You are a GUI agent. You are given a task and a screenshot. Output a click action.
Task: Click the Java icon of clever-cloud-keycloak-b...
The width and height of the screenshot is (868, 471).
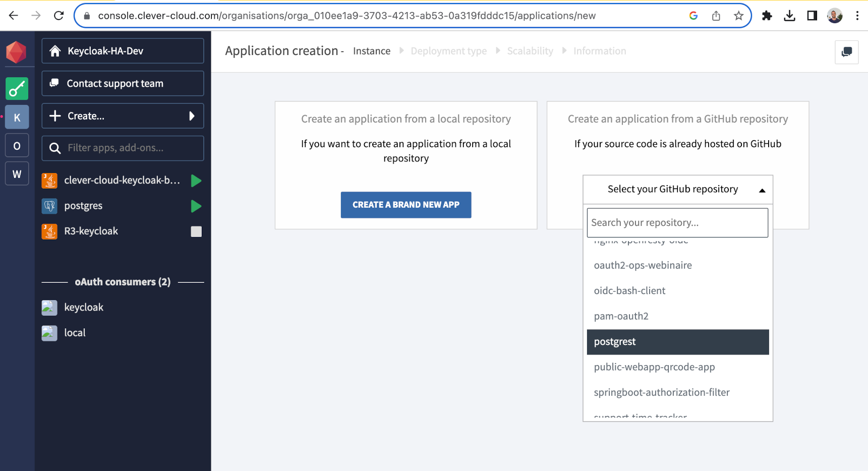(49, 181)
